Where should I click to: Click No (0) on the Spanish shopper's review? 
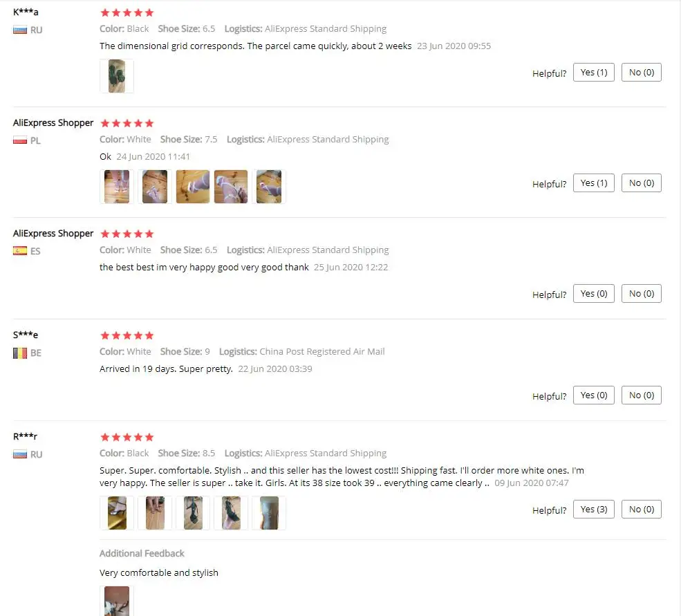point(641,294)
